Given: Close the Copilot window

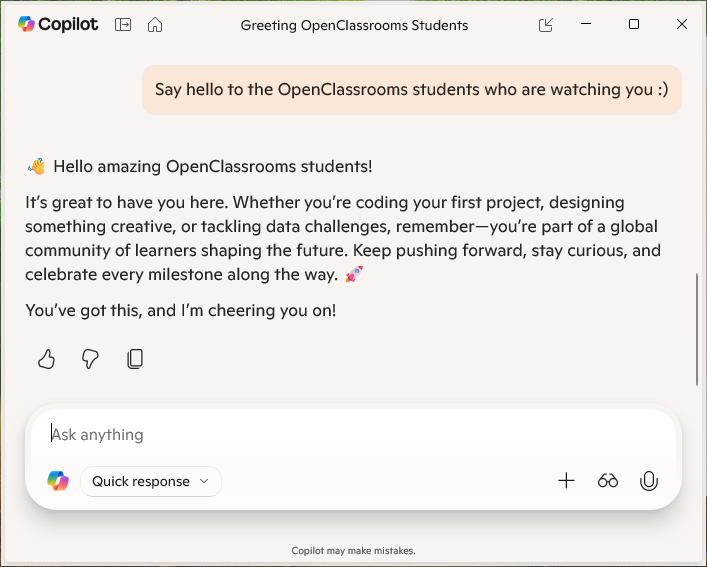Looking at the screenshot, I should point(682,24).
